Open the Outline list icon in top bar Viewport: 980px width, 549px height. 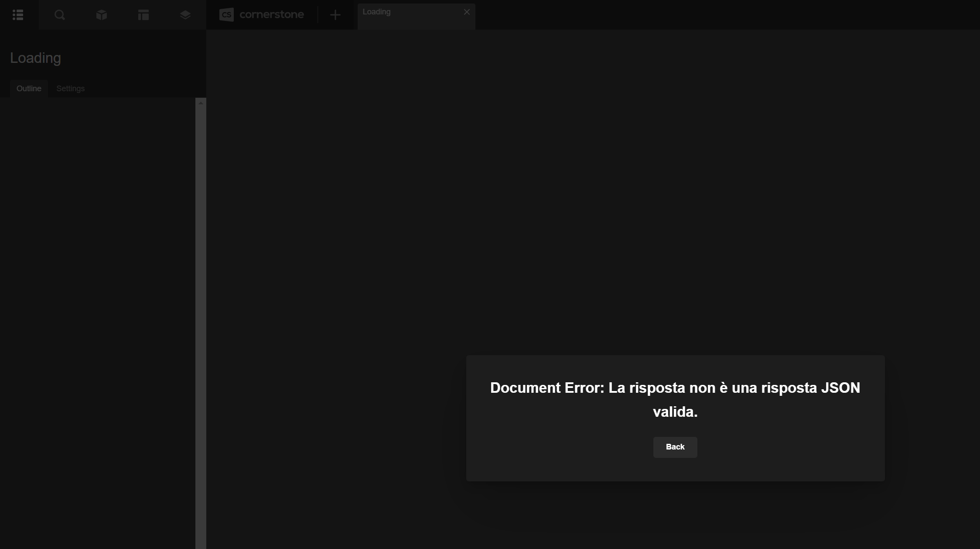click(18, 15)
